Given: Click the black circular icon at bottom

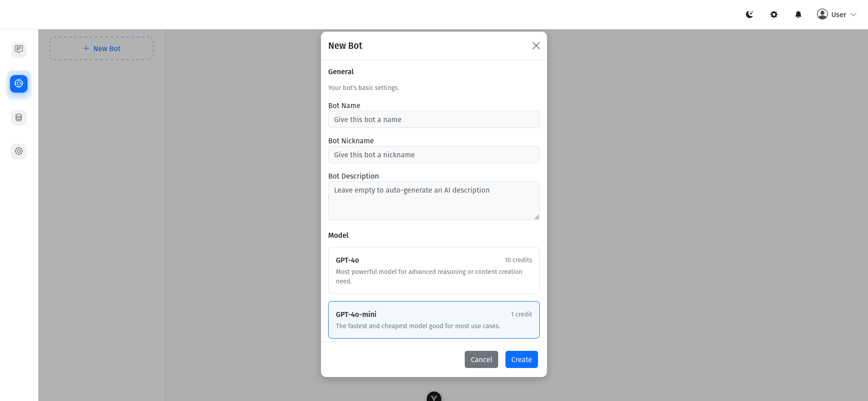Looking at the screenshot, I should (434, 396).
